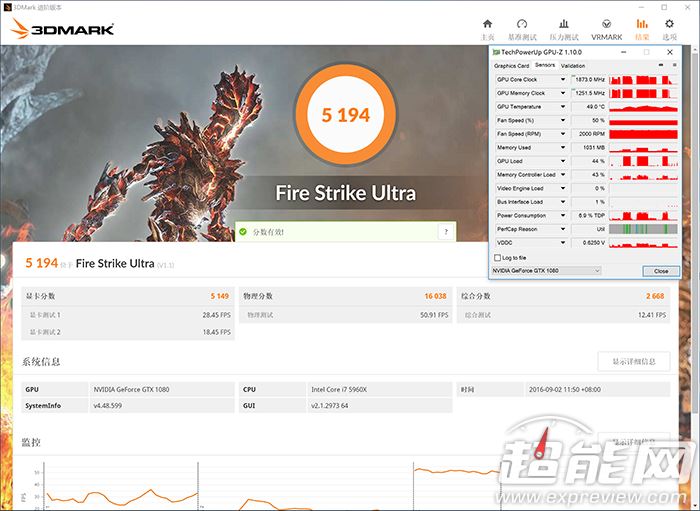The image size is (700, 511).
Task: Open Bus Interface Load sensor dropdown
Action: click(x=562, y=202)
